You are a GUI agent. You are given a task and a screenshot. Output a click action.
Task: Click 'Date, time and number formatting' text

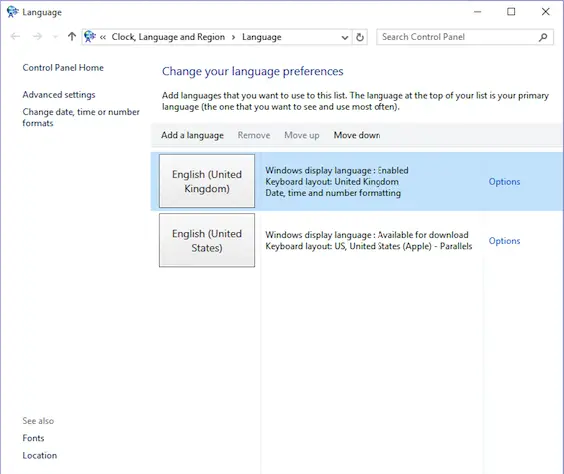coord(333,193)
